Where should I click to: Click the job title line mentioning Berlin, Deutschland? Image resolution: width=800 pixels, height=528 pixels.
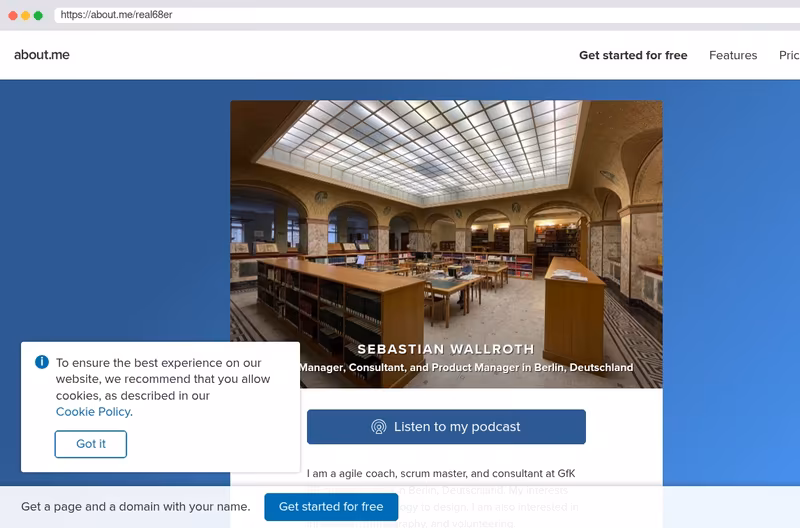[466, 367]
